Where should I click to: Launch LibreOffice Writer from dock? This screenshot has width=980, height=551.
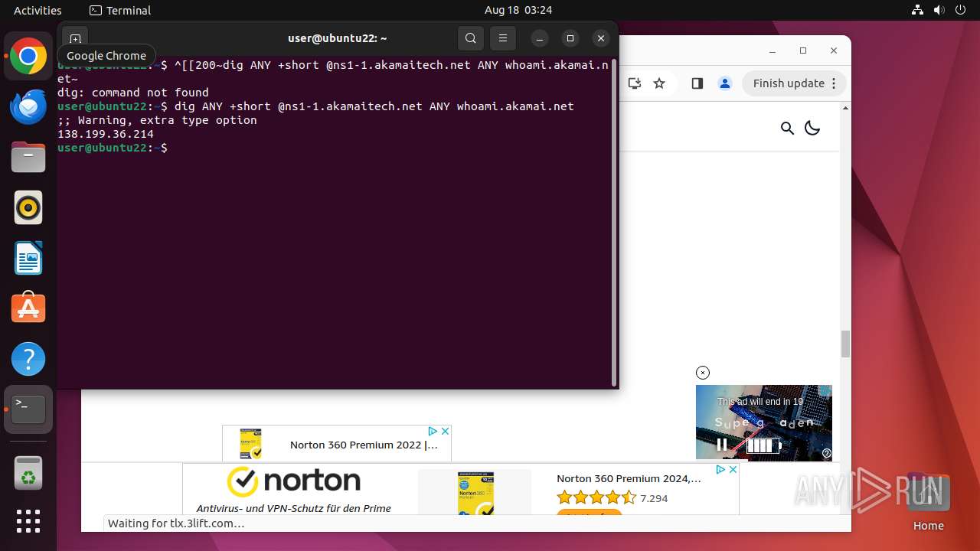click(x=28, y=258)
